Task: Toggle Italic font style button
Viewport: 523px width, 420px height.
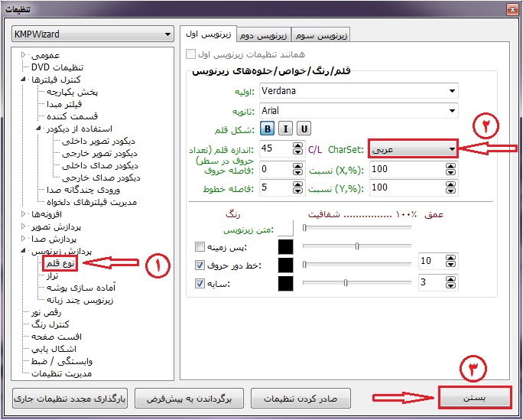Action: coord(285,129)
